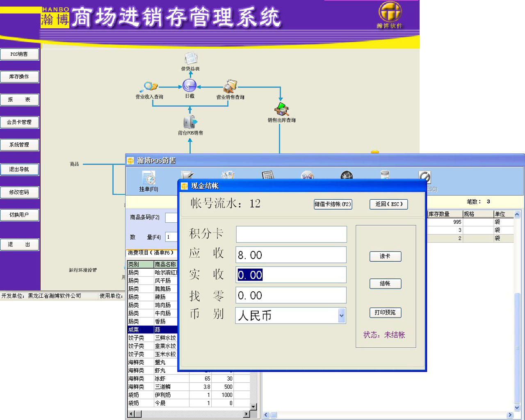This screenshot has width=525, height=420.
Task: Click product list horizontal scroll left arrow
Action: tap(131, 414)
